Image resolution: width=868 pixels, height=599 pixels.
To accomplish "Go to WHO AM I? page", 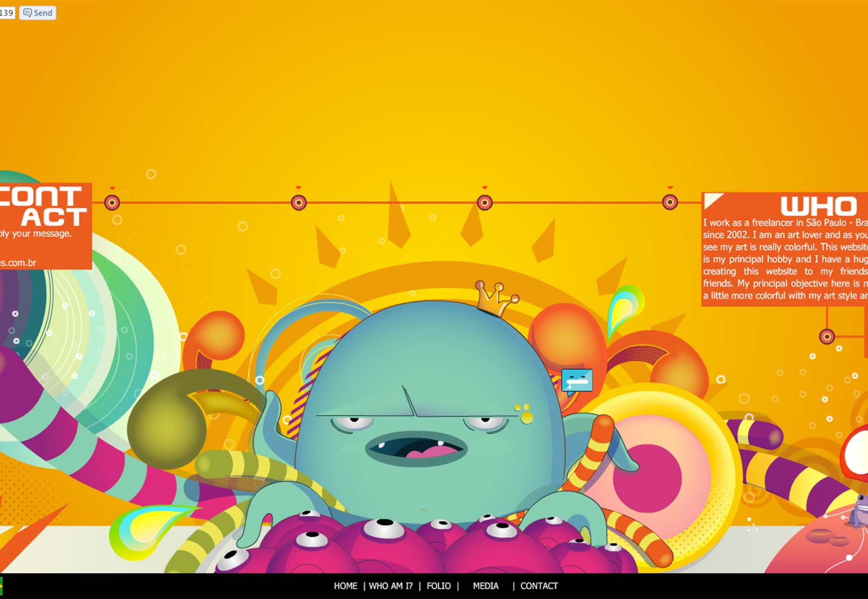I will click(x=391, y=586).
